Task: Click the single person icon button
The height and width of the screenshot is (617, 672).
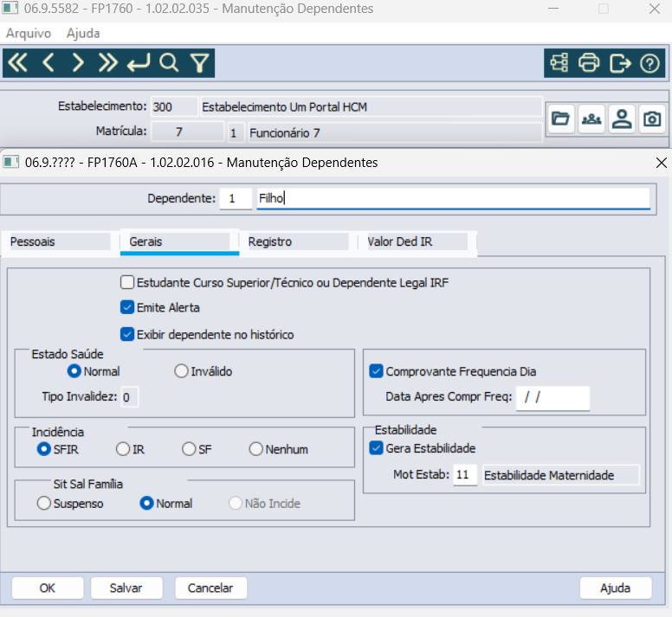Action: pos(622,119)
